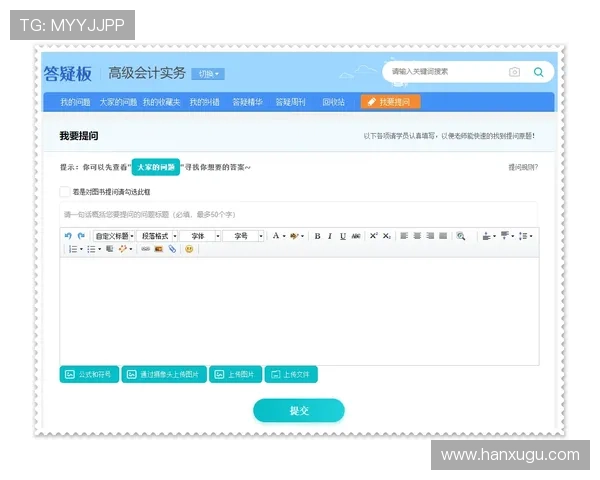Apply strikethrough formatting
This screenshot has width=600, height=480.
(x=356, y=236)
